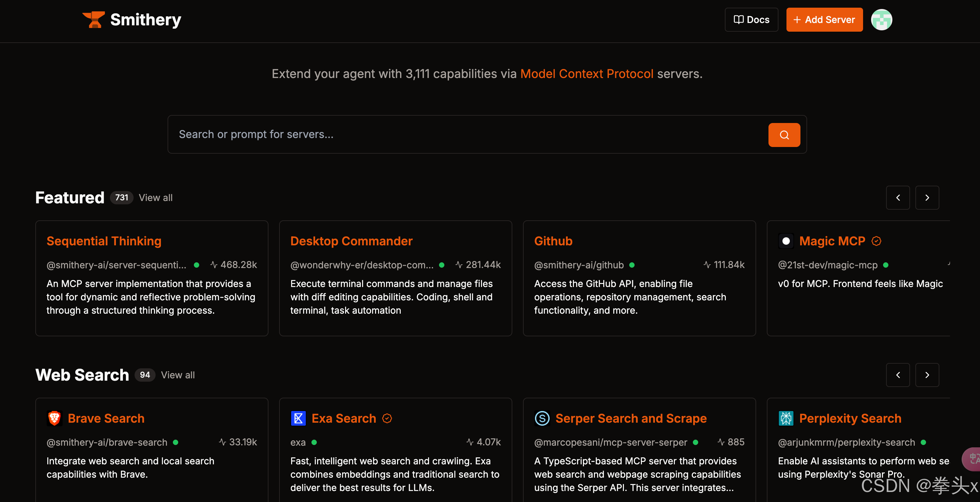The width and height of the screenshot is (980, 502).
Task: View all Web Search servers
Action: 178,375
